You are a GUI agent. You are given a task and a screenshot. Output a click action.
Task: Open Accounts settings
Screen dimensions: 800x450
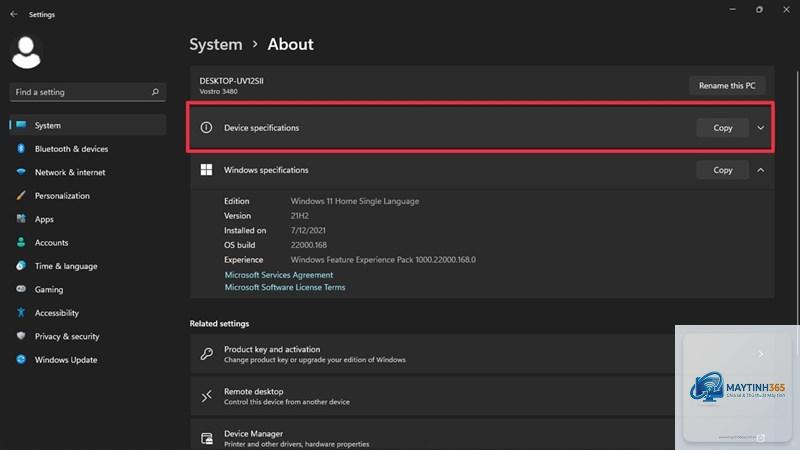coord(88,242)
